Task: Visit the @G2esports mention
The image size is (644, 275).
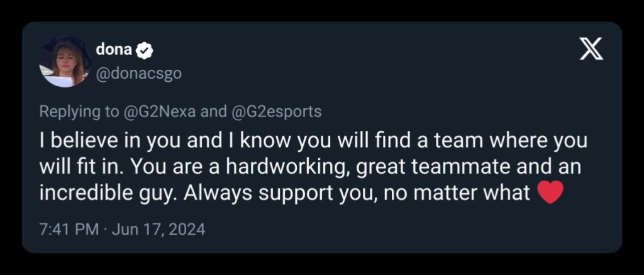Action: tap(276, 111)
